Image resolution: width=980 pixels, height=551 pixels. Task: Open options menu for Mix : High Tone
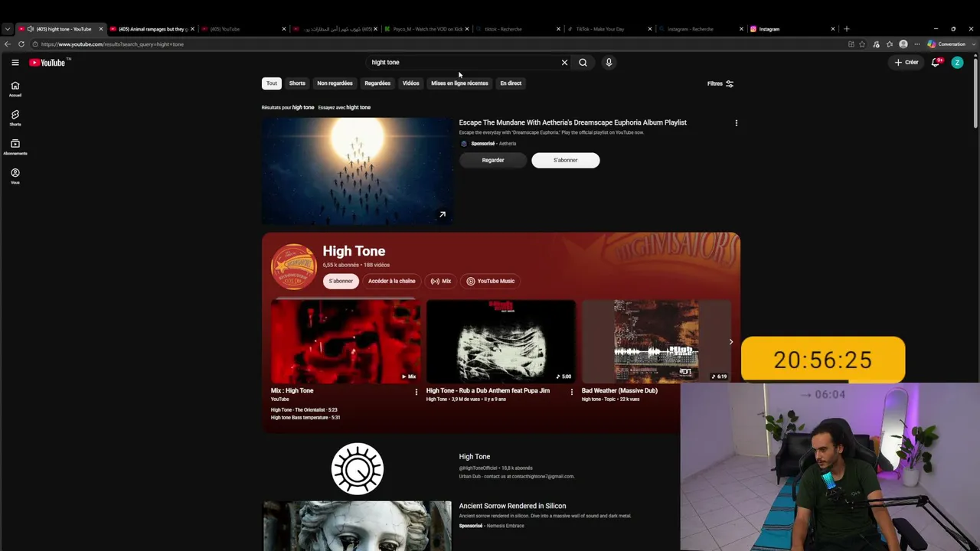click(416, 392)
